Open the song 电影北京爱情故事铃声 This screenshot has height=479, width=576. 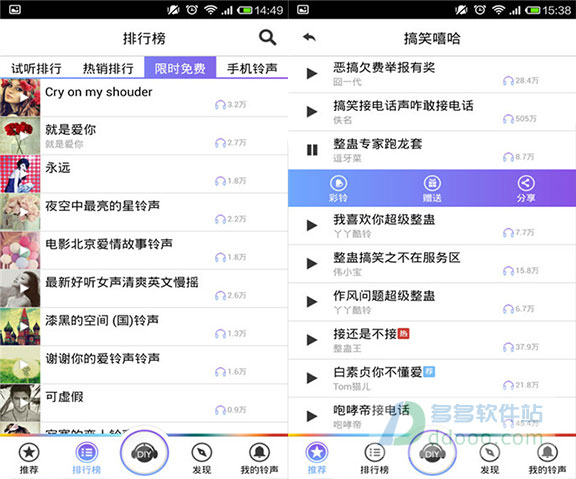(144, 250)
